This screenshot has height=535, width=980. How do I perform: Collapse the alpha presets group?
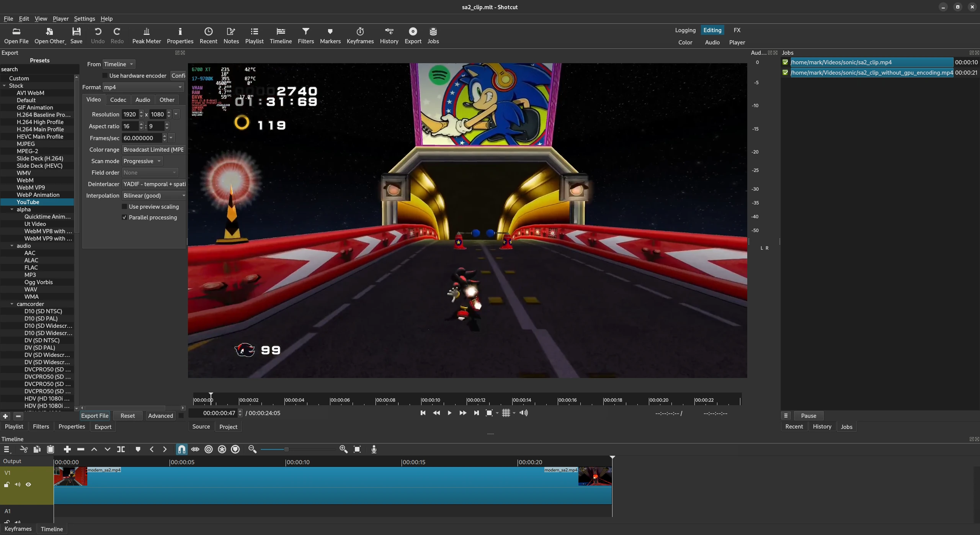tap(12, 209)
